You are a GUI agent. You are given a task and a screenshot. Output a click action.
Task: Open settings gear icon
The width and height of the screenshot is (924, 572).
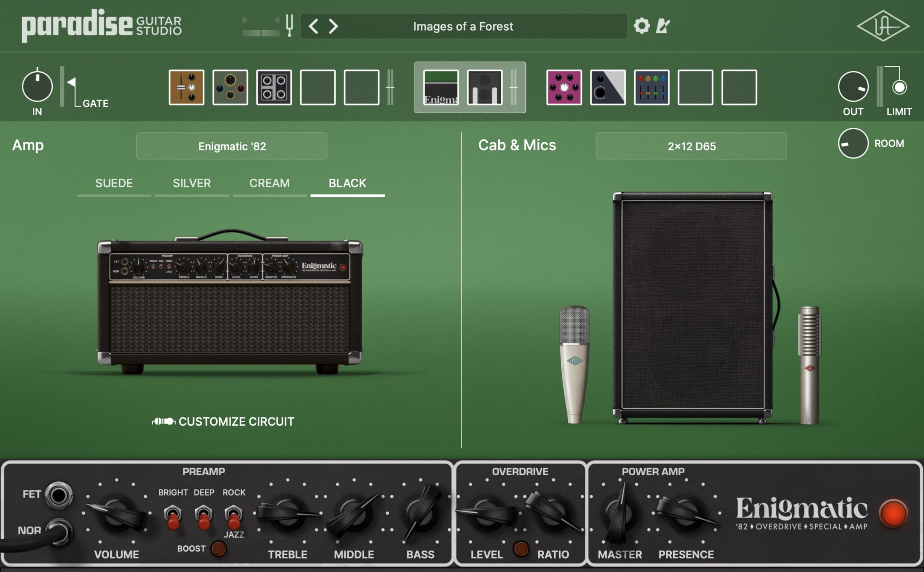642,26
